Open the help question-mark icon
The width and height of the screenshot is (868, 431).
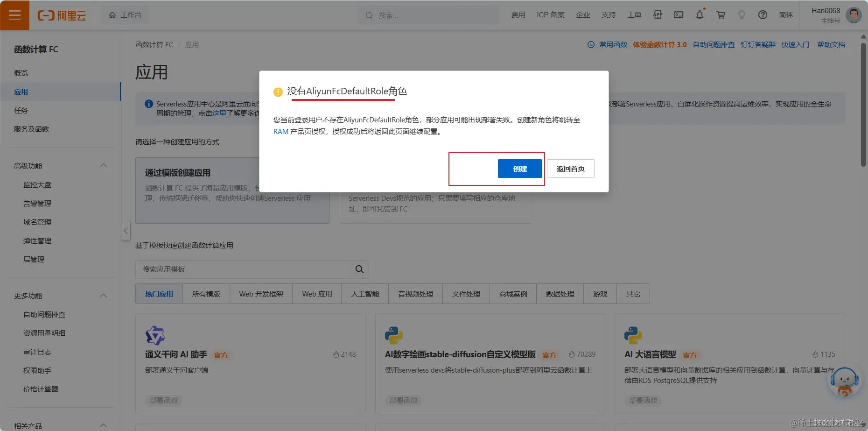[763, 15]
